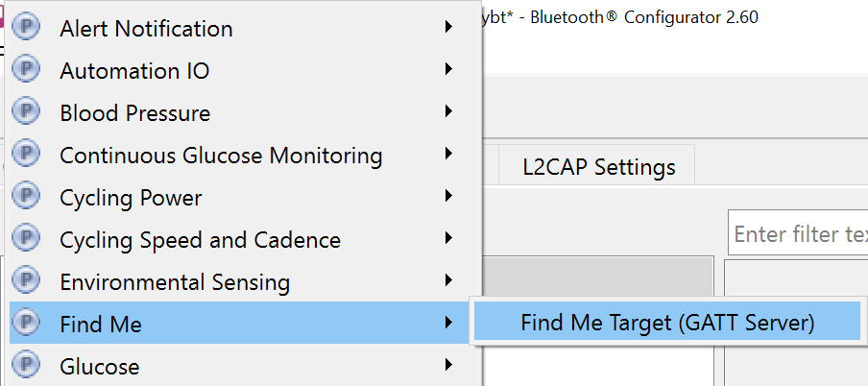Select Find Me Target (GATT Server)
Image resolution: width=868 pixels, height=386 pixels.
[x=667, y=322]
